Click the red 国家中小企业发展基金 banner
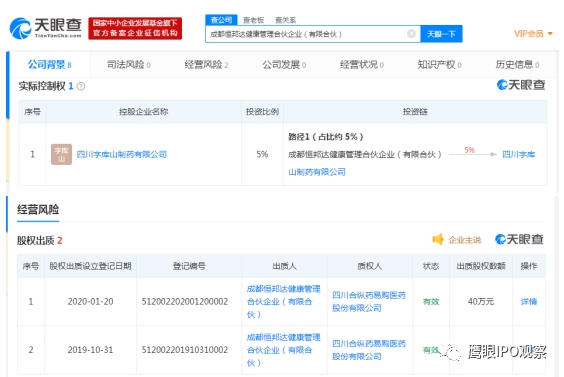 pyautogui.click(x=135, y=28)
